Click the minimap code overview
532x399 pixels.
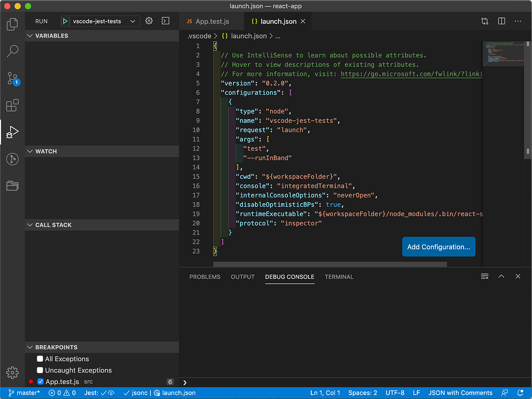pos(504,53)
